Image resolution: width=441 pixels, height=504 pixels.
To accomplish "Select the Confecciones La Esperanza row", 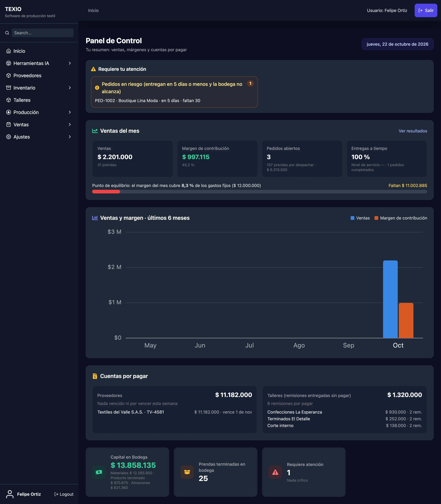I will coord(345,412).
